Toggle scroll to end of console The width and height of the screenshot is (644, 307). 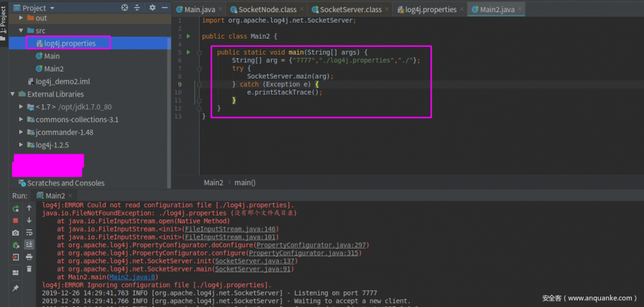pos(29,245)
